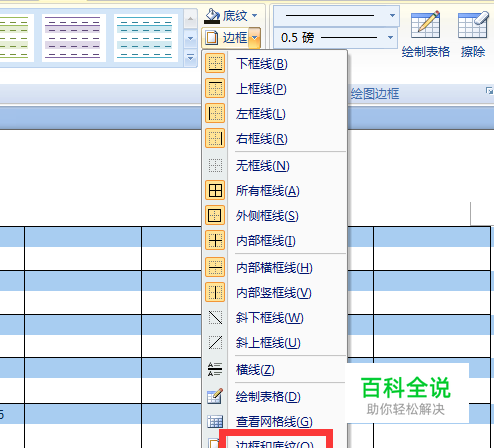Click the 左框线 left border icon
Screen dimensions: 494x448
(x=215, y=113)
